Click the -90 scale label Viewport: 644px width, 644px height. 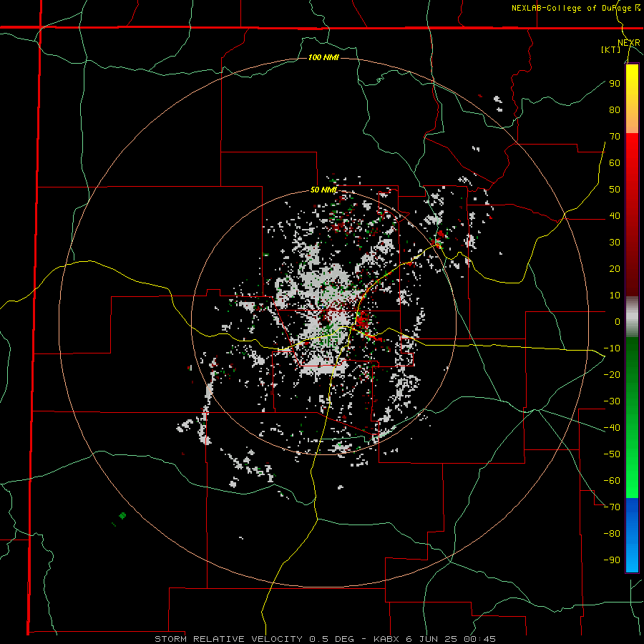pyautogui.click(x=612, y=560)
